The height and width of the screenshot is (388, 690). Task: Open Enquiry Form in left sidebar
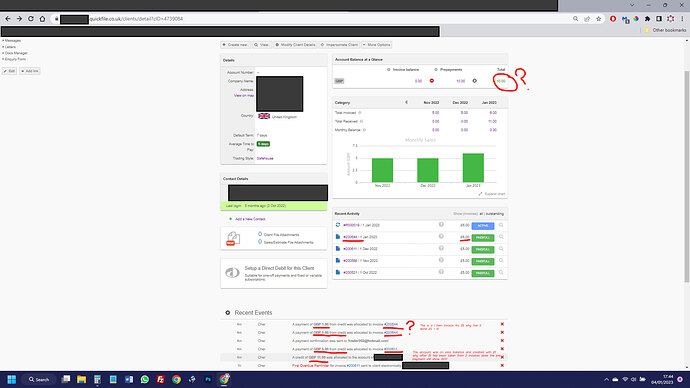tap(15, 59)
